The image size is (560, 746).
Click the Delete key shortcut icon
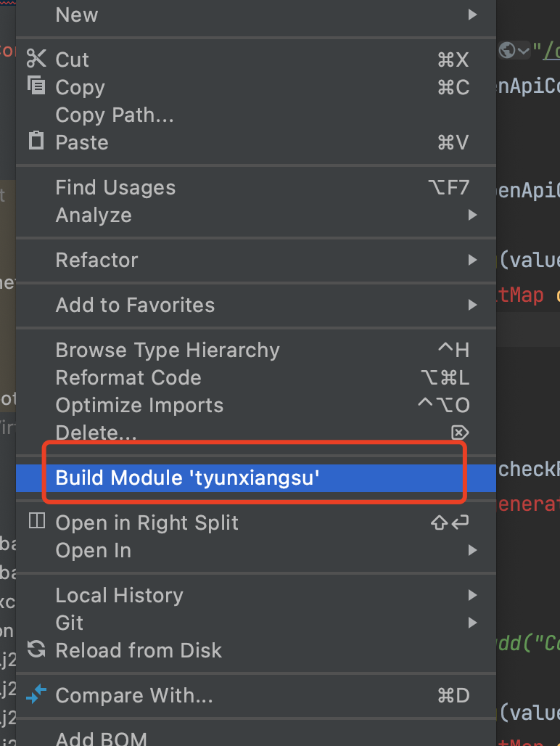tap(460, 433)
